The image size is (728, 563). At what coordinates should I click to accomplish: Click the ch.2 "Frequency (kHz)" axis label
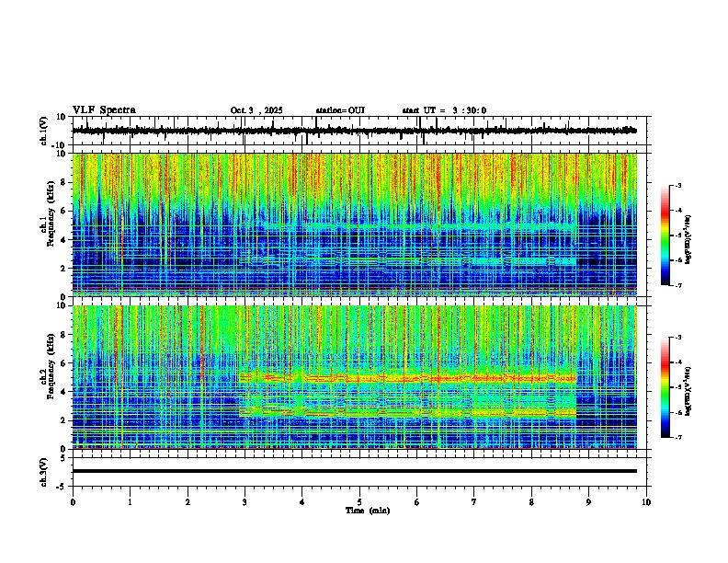pyautogui.click(x=51, y=366)
